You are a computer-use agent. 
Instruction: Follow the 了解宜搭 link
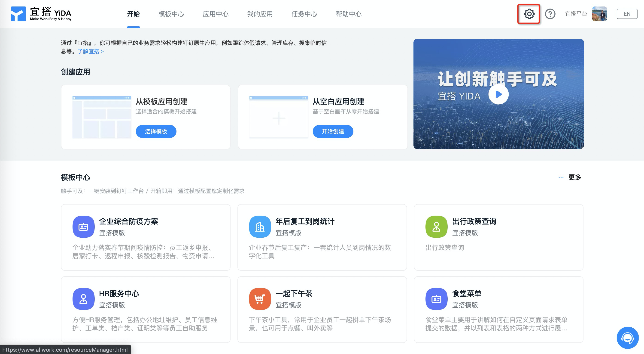click(x=91, y=51)
